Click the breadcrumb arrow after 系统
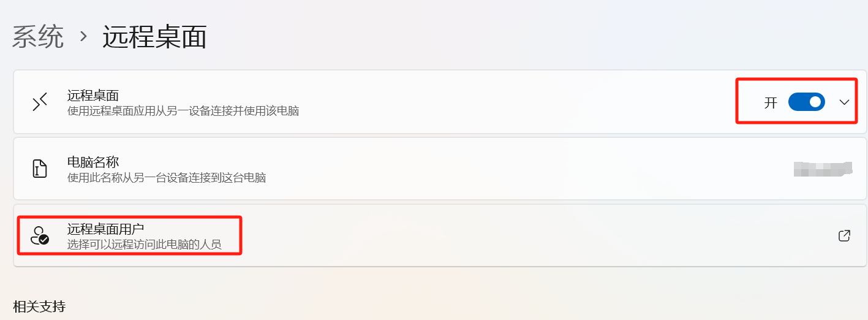The image size is (868, 320). tap(84, 37)
